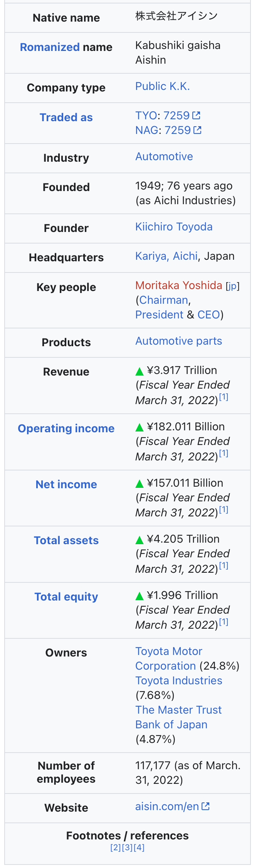Click external link icon beside aisin.com/en
Image resolution: width=269 pixels, height=868 pixels.
[x=206, y=806]
